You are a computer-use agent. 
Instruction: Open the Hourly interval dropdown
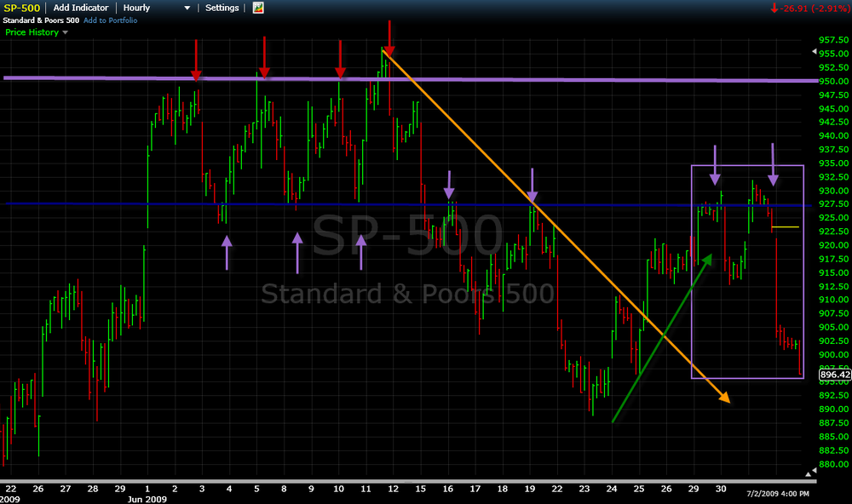click(x=157, y=8)
